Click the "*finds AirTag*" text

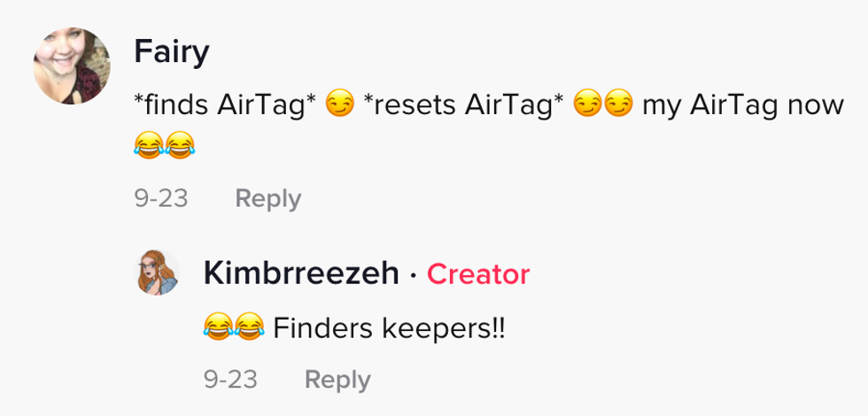227,105
